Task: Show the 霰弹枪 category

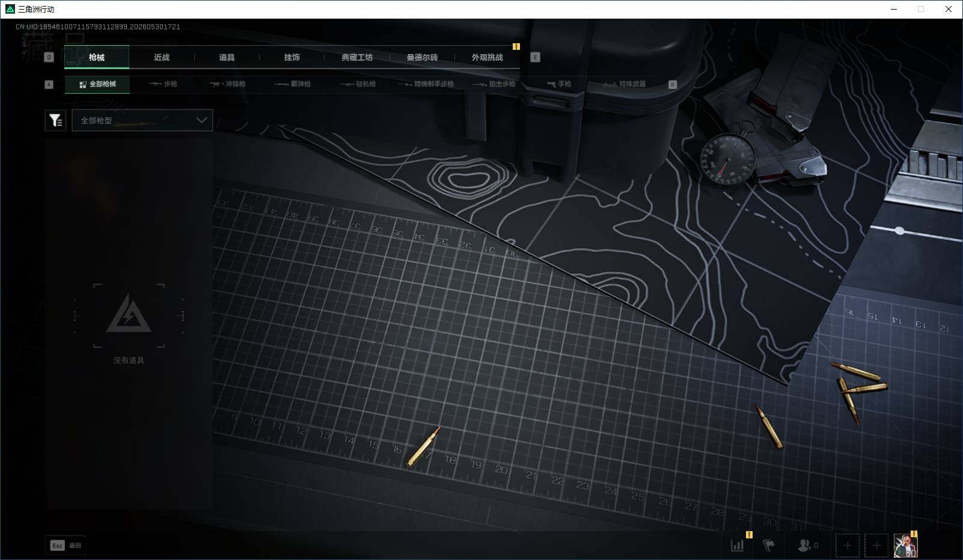Action: coord(293,84)
